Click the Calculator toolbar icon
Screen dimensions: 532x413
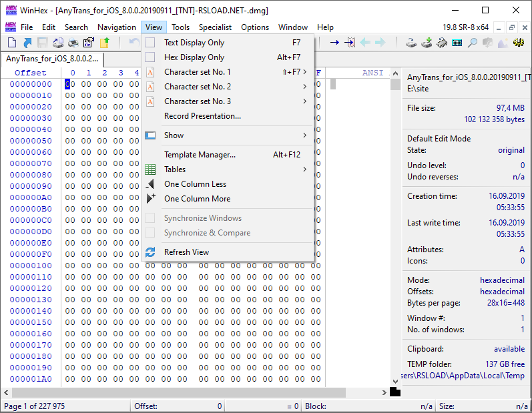(457, 43)
